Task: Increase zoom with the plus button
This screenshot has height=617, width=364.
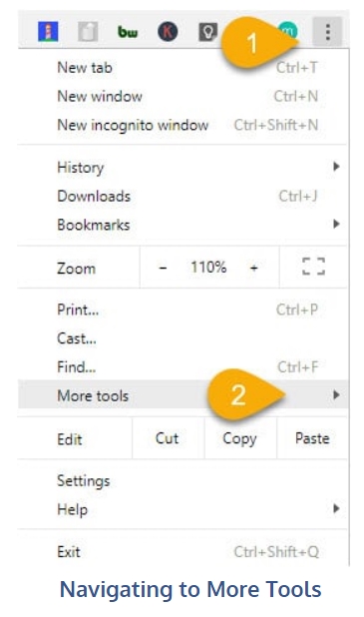Action: (254, 268)
